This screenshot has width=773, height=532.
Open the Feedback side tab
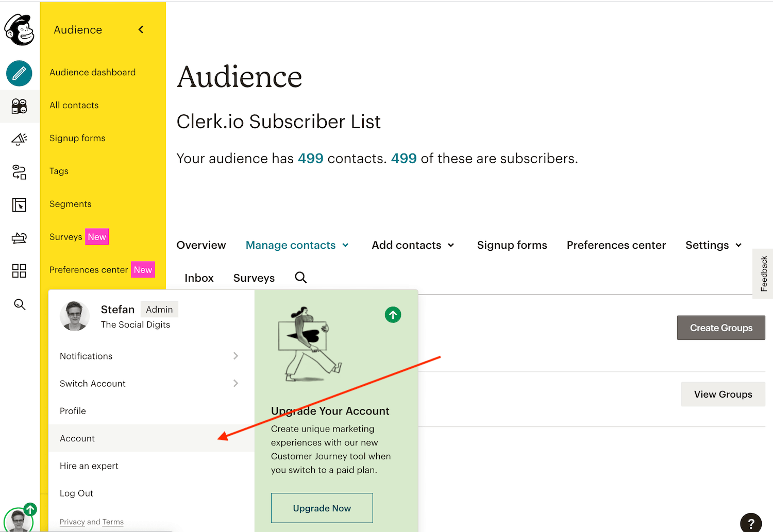(763, 273)
